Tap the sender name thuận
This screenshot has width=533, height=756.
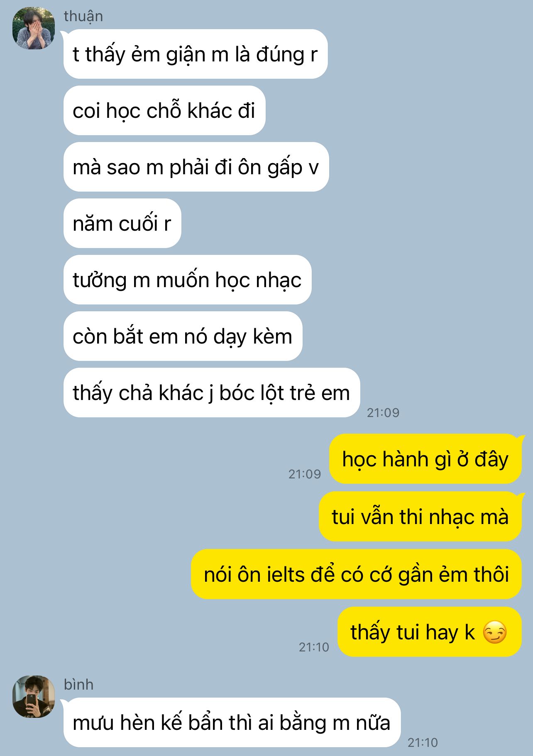pyautogui.click(x=83, y=16)
